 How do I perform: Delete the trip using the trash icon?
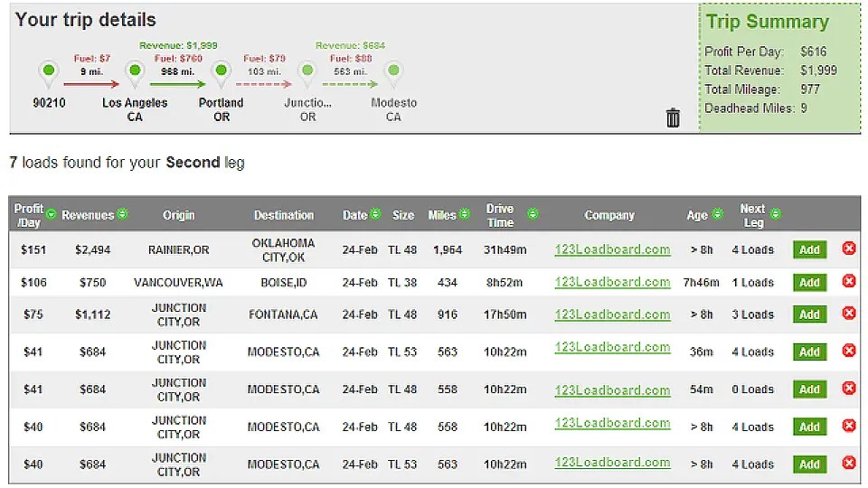point(673,117)
